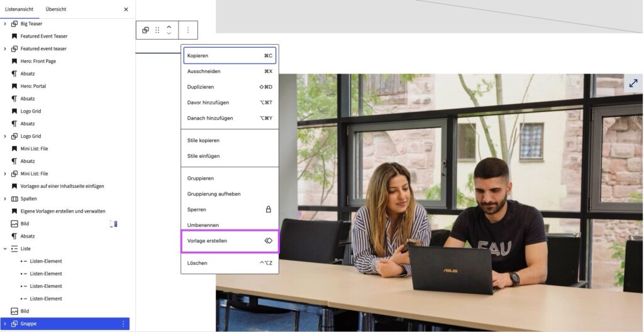Expand the Big Teaser block

(x=5, y=24)
